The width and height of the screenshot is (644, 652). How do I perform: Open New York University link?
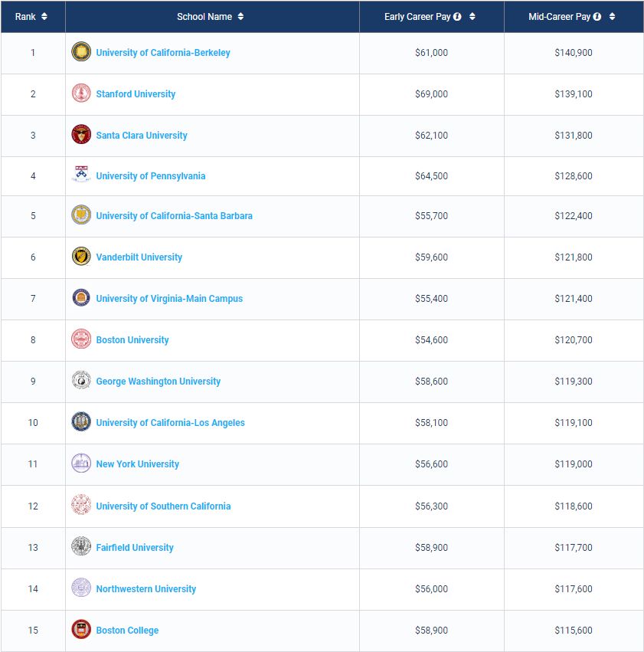[x=138, y=464]
